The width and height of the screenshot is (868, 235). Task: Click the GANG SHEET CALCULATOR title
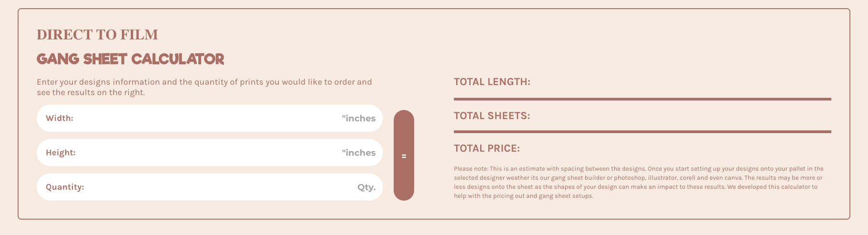(130, 59)
